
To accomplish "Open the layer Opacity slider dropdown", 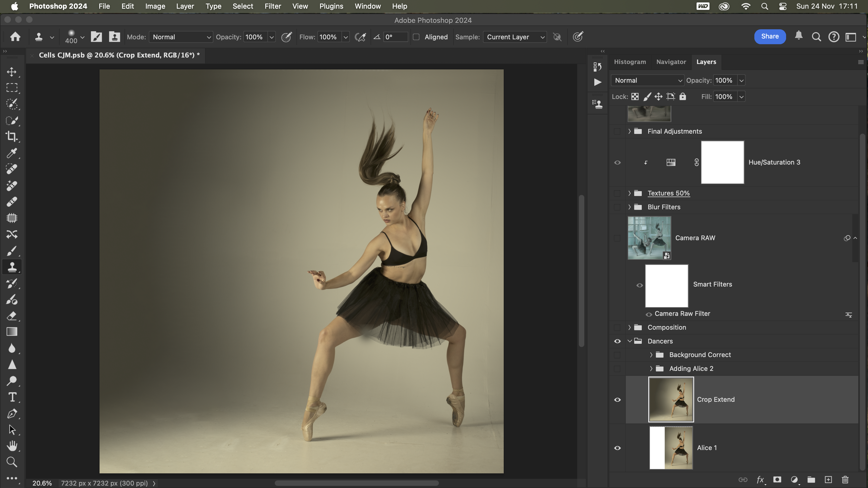I will pyautogui.click(x=741, y=81).
